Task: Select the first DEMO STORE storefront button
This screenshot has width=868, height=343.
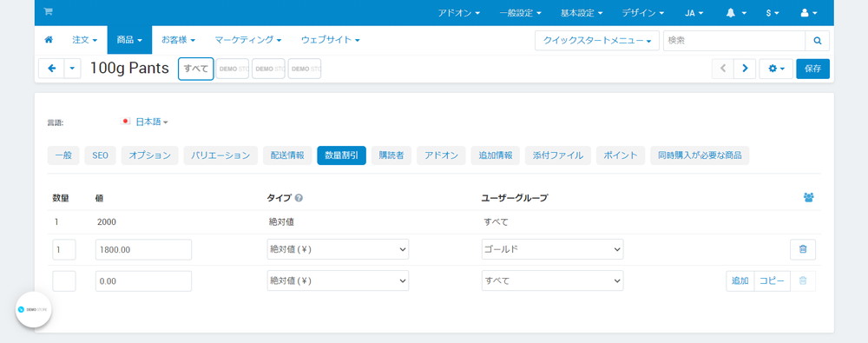Action: [x=233, y=69]
